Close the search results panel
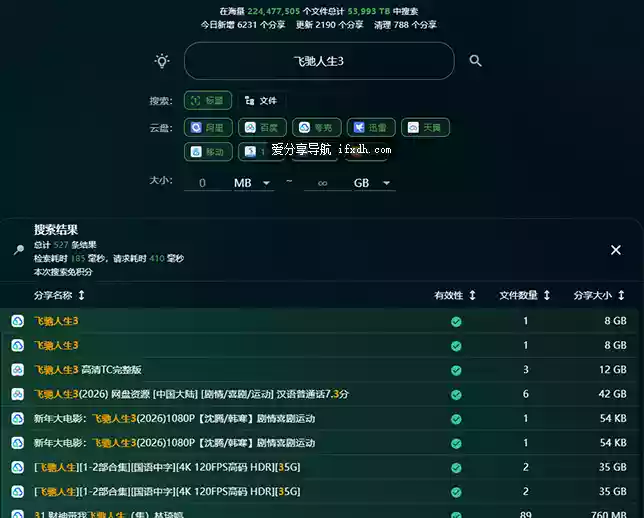 [616, 250]
